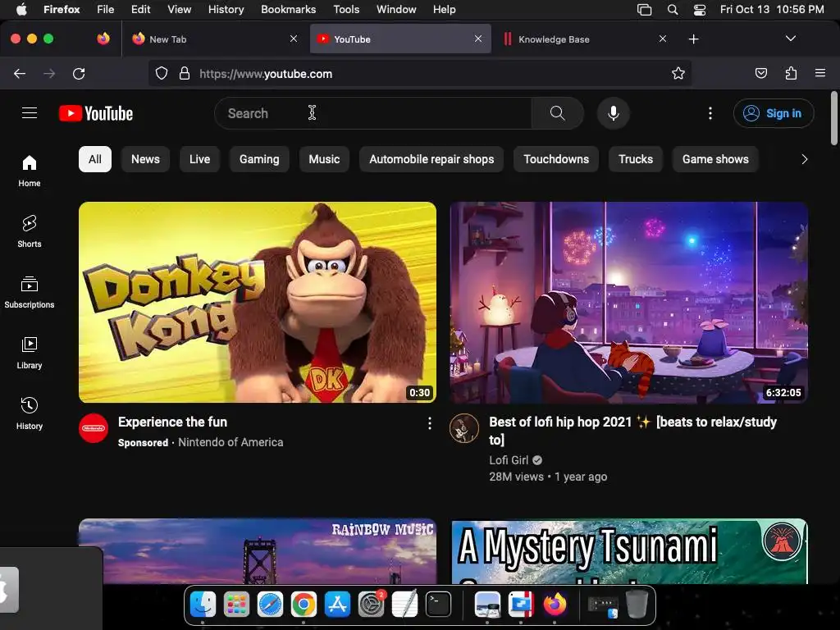Open Nintendo of America channel link
840x630 pixels.
click(231, 442)
